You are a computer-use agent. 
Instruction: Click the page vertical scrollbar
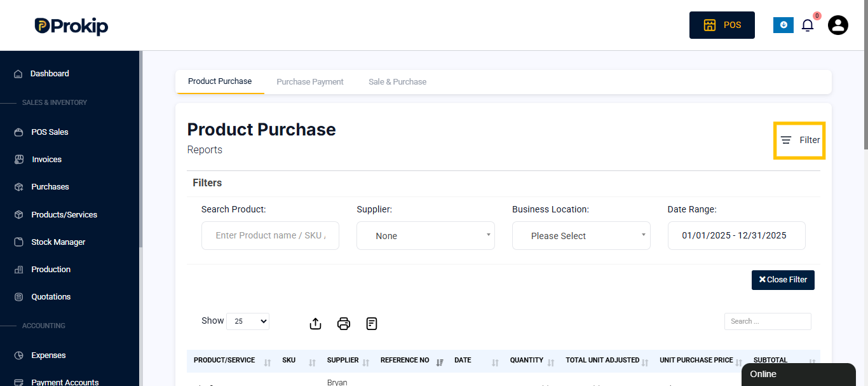click(865, 74)
